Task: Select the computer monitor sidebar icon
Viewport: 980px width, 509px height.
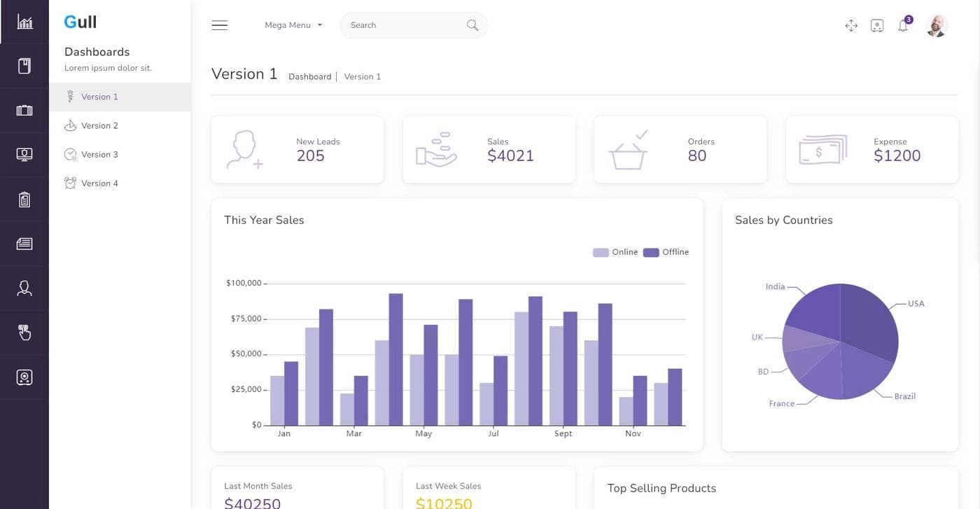Action: pos(24,155)
